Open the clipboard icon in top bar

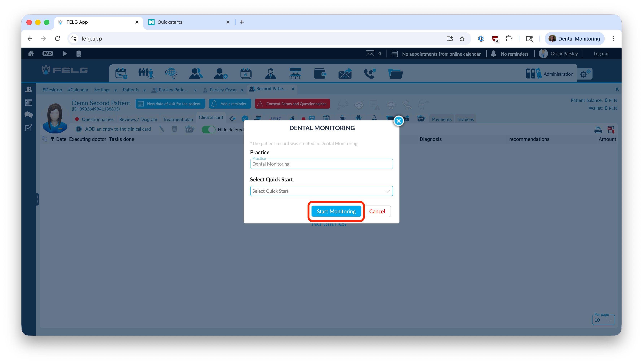pos(79,54)
